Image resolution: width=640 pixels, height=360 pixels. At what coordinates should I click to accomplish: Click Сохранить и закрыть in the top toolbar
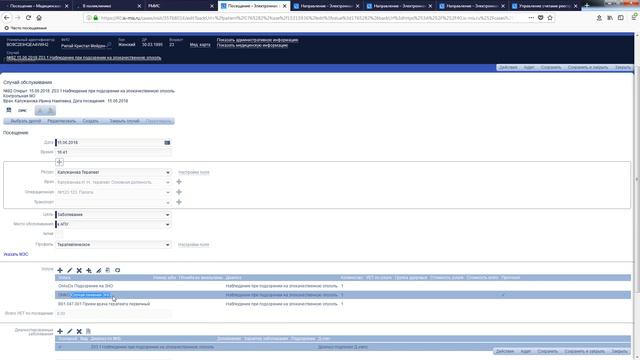(x=588, y=67)
